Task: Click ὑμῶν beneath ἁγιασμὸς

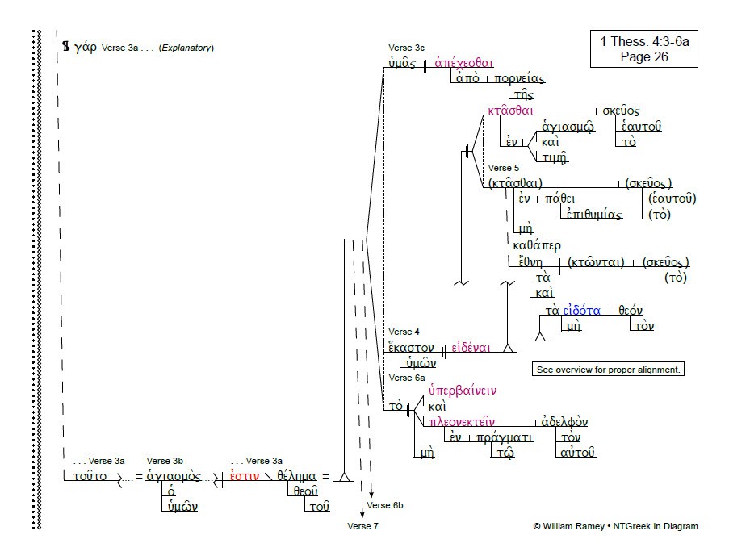Action: [x=182, y=507]
